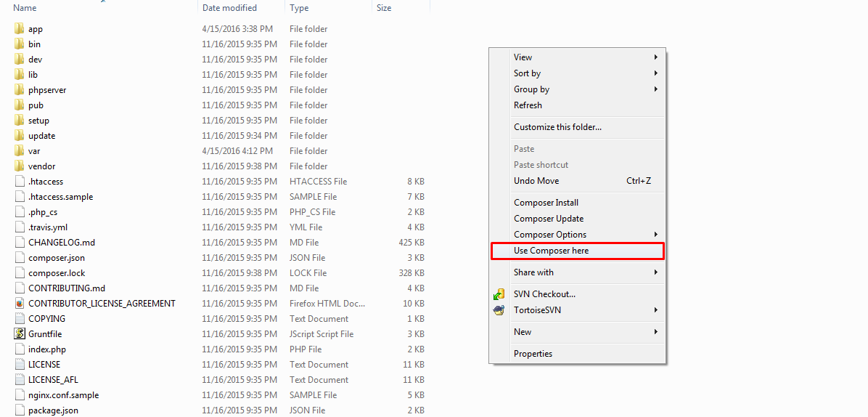Click the PHP File type cell

[306, 349]
